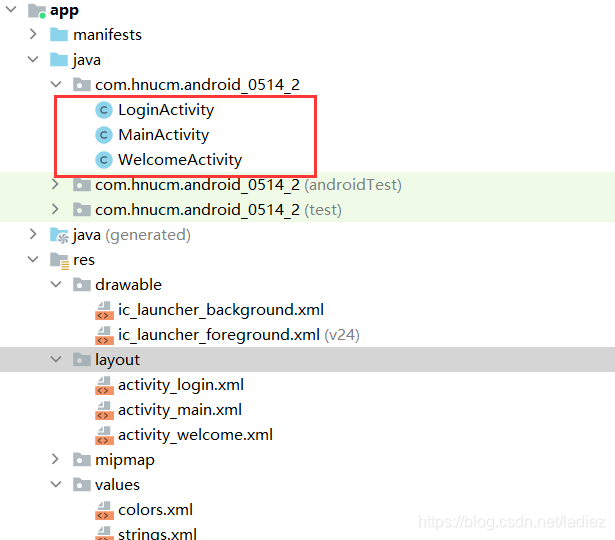The width and height of the screenshot is (615, 540).
Task: Select the main com.hnucm.android_0514_2 package
Action: pos(197,85)
